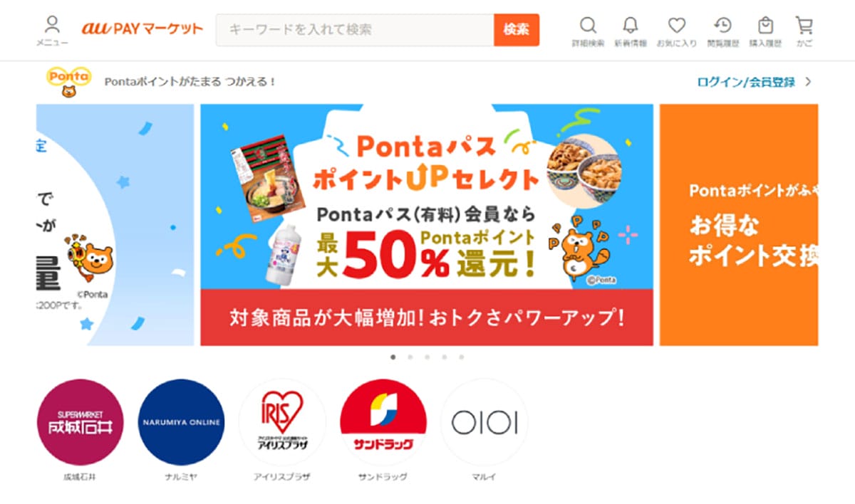Image resolution: width=855 pixels, height=504 pixels.
Task: Select the third carousel dot indicator
Action: [427, 357]
